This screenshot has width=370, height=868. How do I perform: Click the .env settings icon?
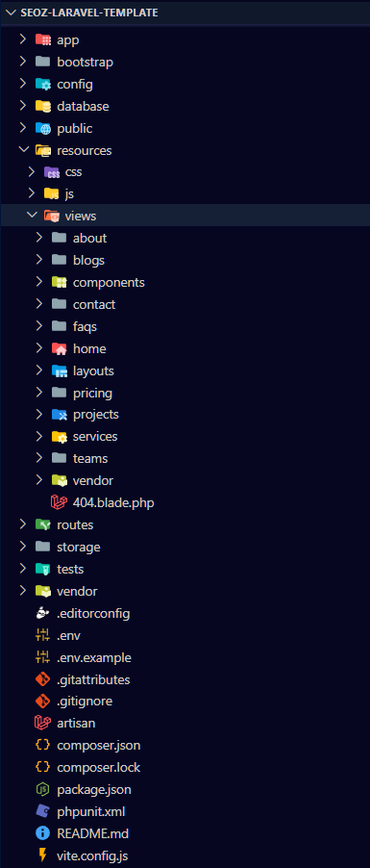pos(43,635)
